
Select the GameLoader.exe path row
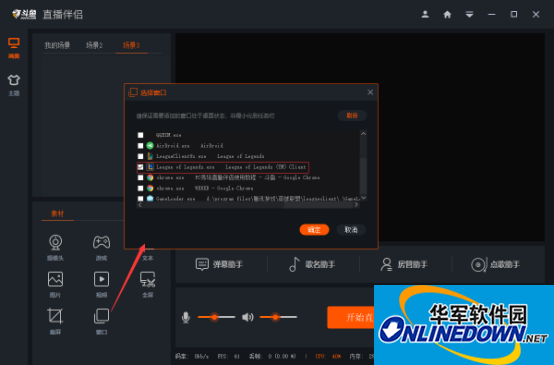point(258,199)
